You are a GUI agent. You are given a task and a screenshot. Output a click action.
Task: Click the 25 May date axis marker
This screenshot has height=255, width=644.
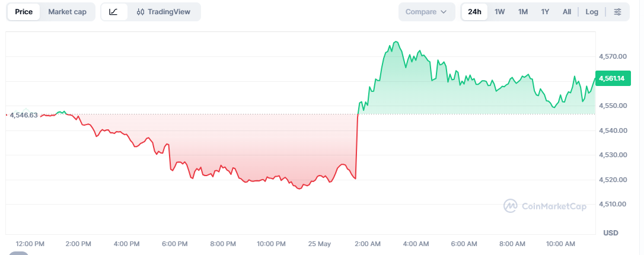point(320,244)
